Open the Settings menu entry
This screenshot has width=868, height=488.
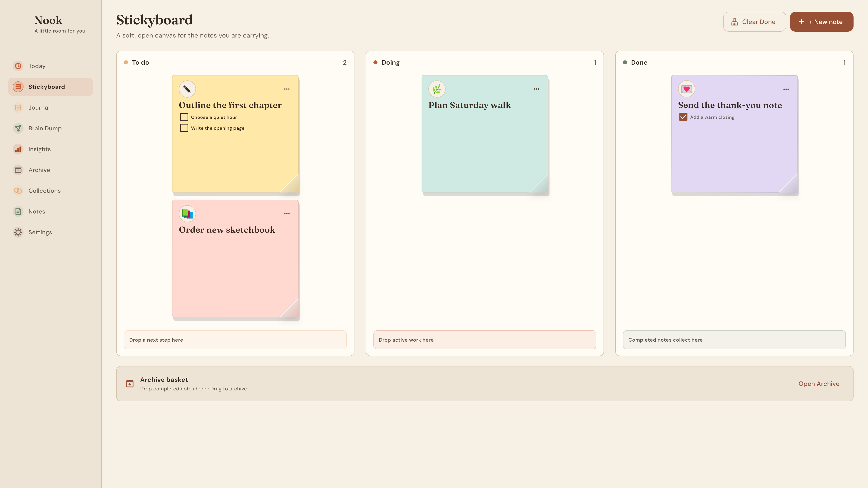pyautogui.click(x=51, y=232)
